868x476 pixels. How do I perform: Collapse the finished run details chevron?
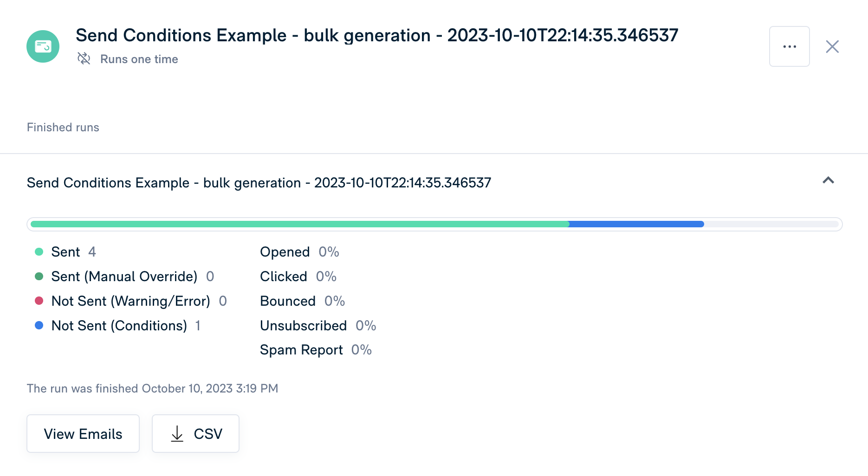(829, 180)
